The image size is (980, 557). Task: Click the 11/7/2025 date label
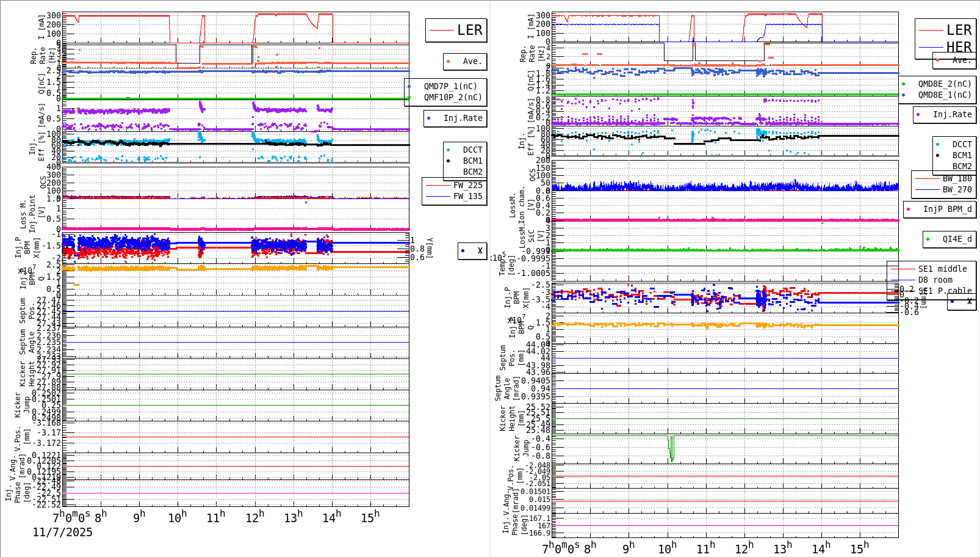(63, 533)
